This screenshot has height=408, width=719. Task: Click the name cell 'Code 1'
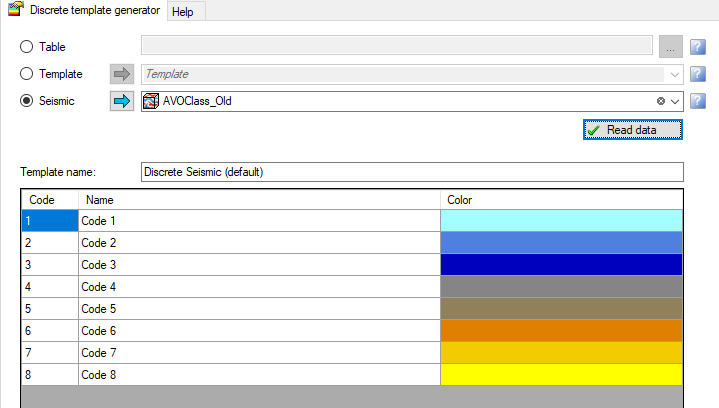[x=259, y=221]
